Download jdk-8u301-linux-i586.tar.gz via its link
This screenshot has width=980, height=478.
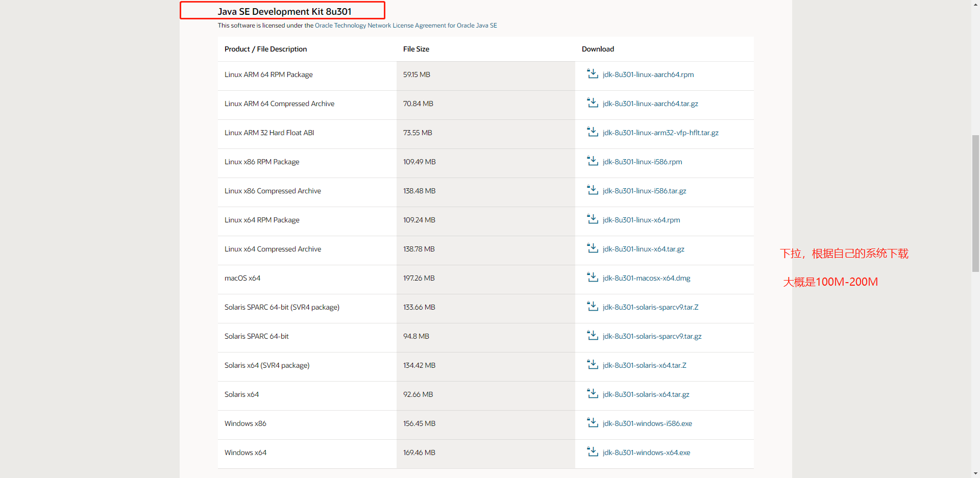644,191
